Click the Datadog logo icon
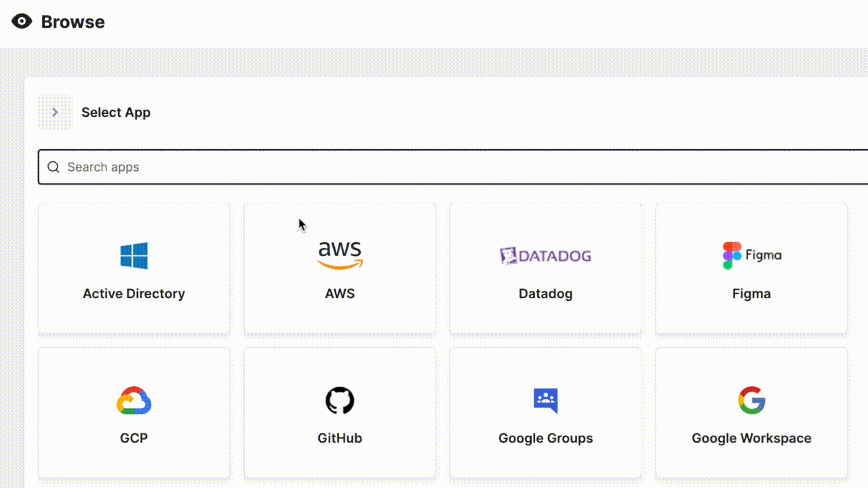Viewport: 868px width, 488px height. pyautogui.click(x=545, y=256)
